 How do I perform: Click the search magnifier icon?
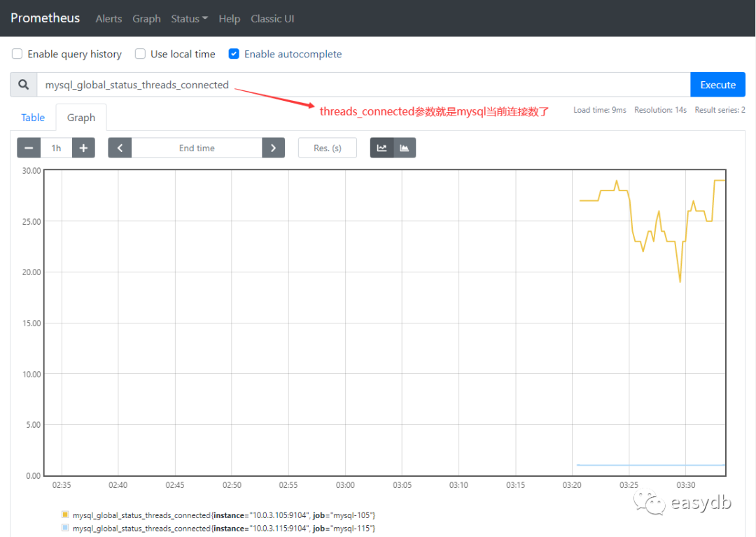pyautogui.click(x=24, y=85)
